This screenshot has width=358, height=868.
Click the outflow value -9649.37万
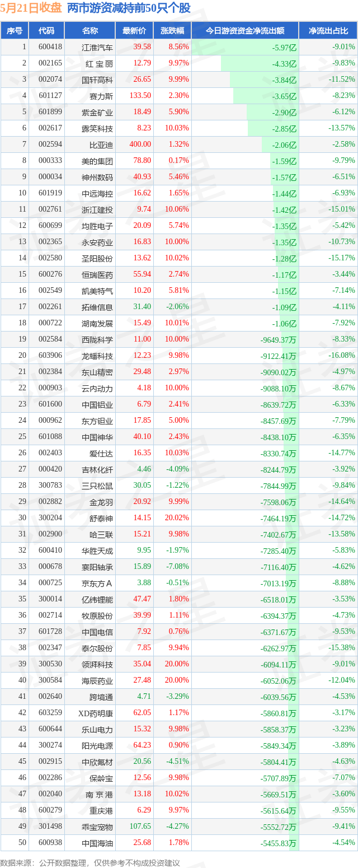point(278,339)
